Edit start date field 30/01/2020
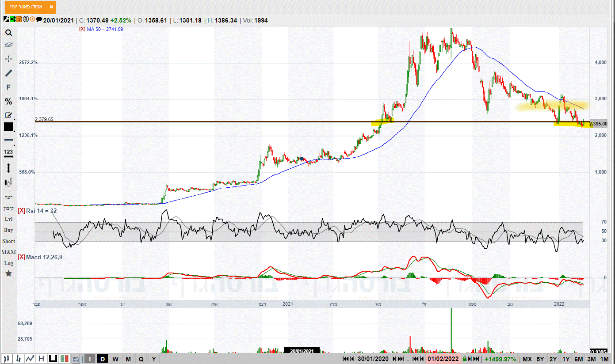 click(x=373, y=359)
